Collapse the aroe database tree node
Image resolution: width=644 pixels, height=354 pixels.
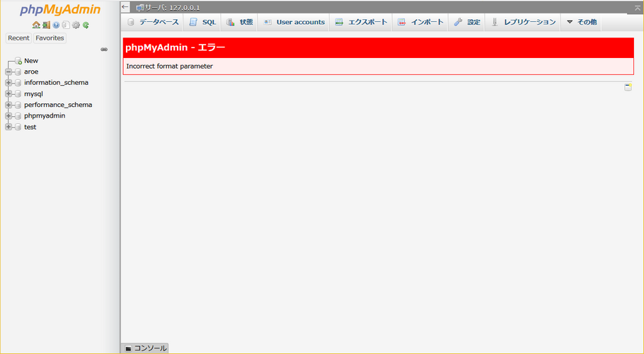(8, 72)
